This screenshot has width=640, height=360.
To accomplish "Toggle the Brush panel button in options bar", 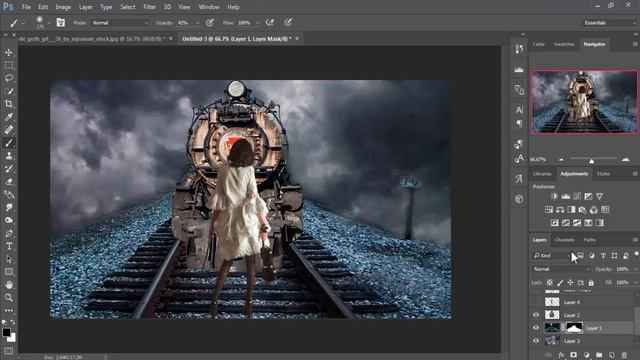I will tap(60, 23).
